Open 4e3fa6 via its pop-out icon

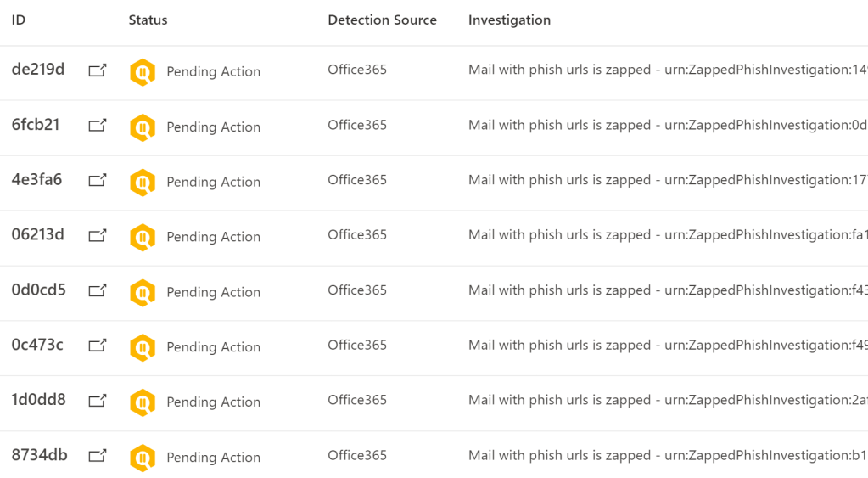(x=98, y=181)
